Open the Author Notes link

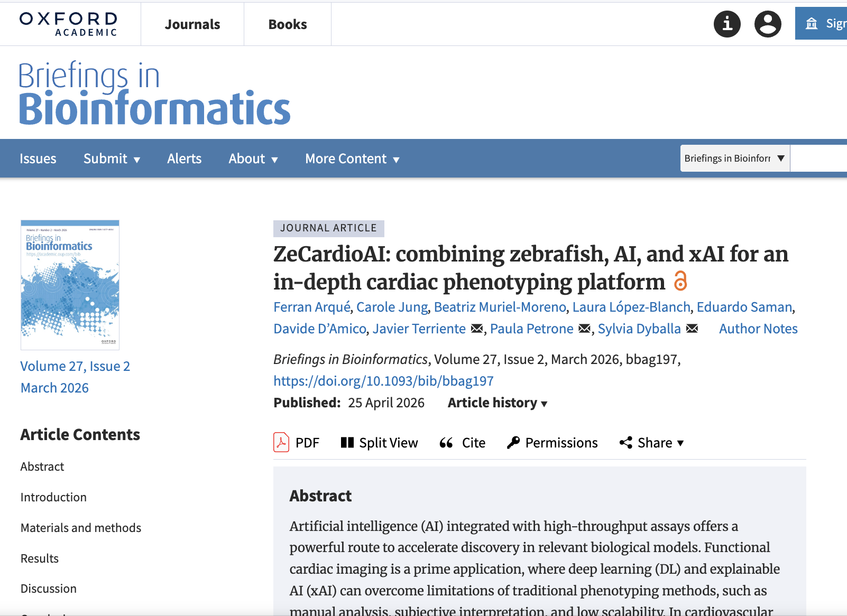pyautogui.click(x=758, y=329)
